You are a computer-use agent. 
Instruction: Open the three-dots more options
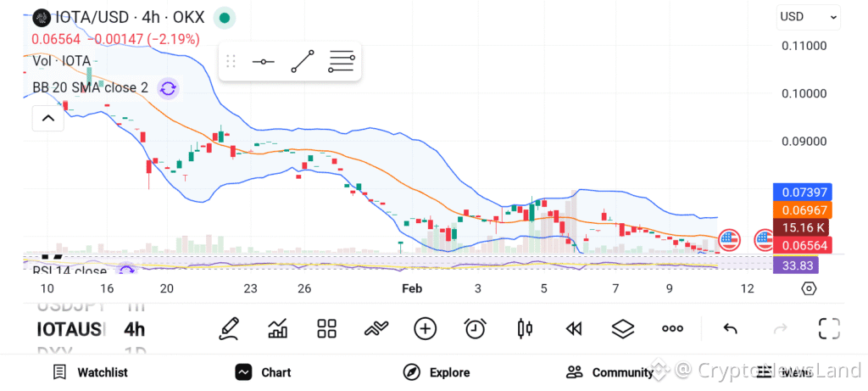[x=672, y=328]
